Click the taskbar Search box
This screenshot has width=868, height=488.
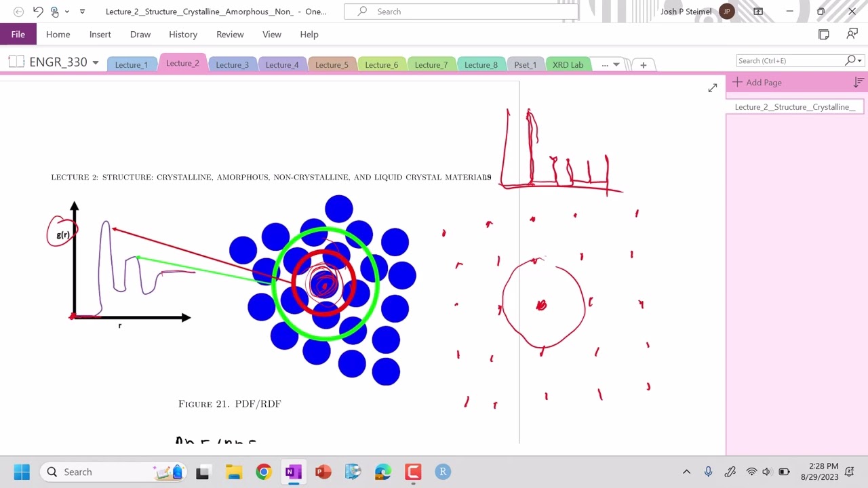[113, 472]
